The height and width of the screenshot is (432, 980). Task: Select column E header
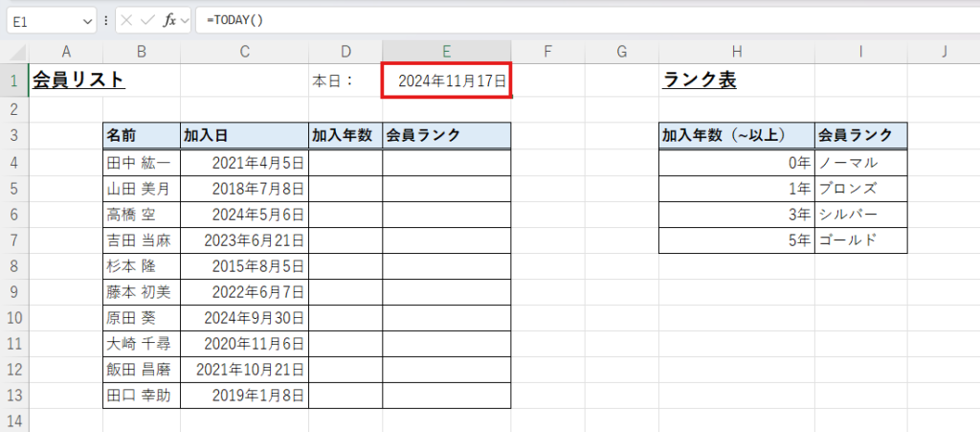coord(446,52)
